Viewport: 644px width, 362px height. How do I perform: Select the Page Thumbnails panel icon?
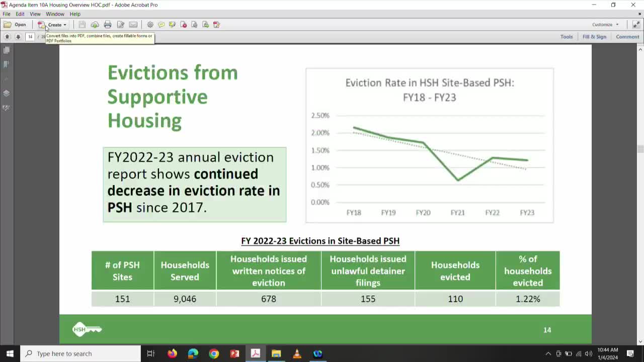(x=7, y=50)
